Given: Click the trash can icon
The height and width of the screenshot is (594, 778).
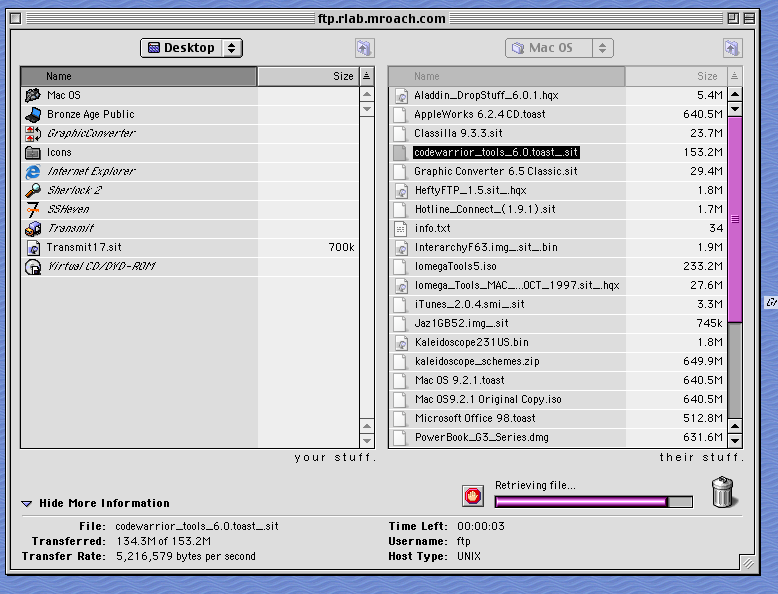Looking at the screenshot, I should click(724, 493).
